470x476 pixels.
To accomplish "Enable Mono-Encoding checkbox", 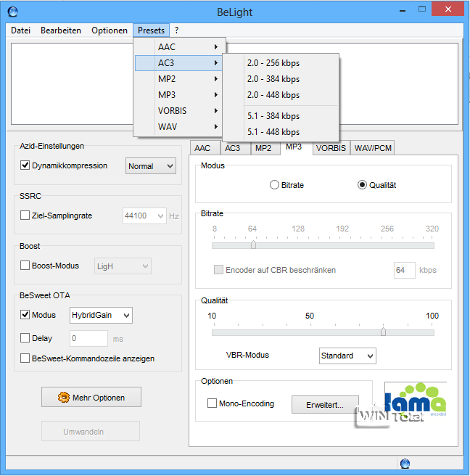I will point(212,403).
